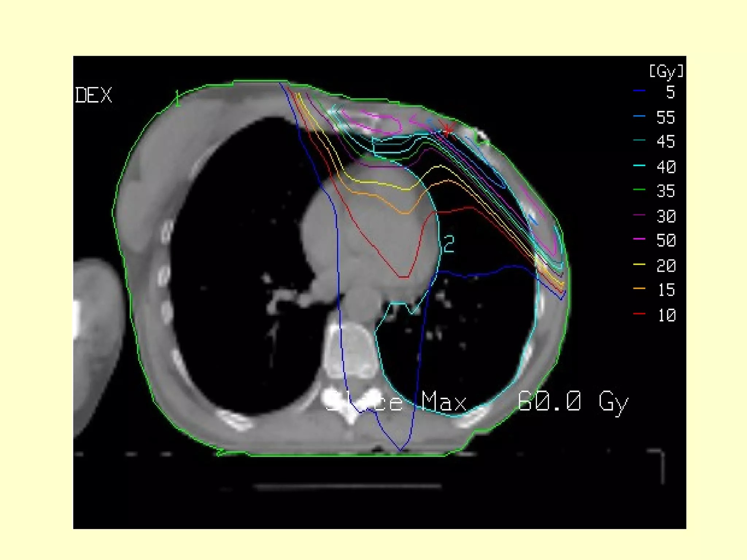Click the legend value 45

click(x=666, y=141)
